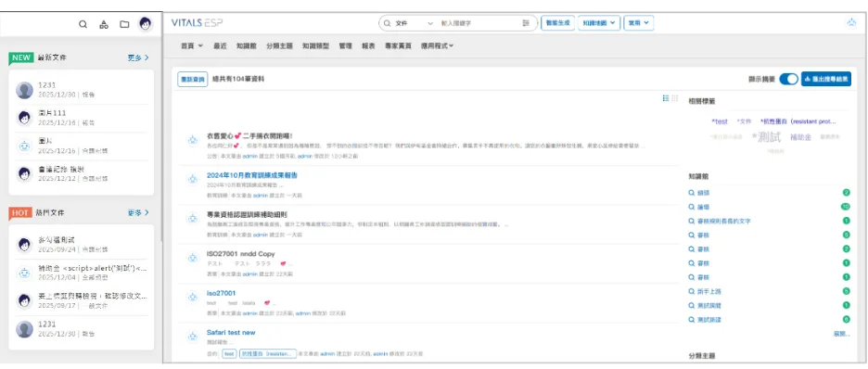The image size is (868, 369).
Task: Switch results to grid view icon
Action: pyautogui.click(x=674, y=98)
